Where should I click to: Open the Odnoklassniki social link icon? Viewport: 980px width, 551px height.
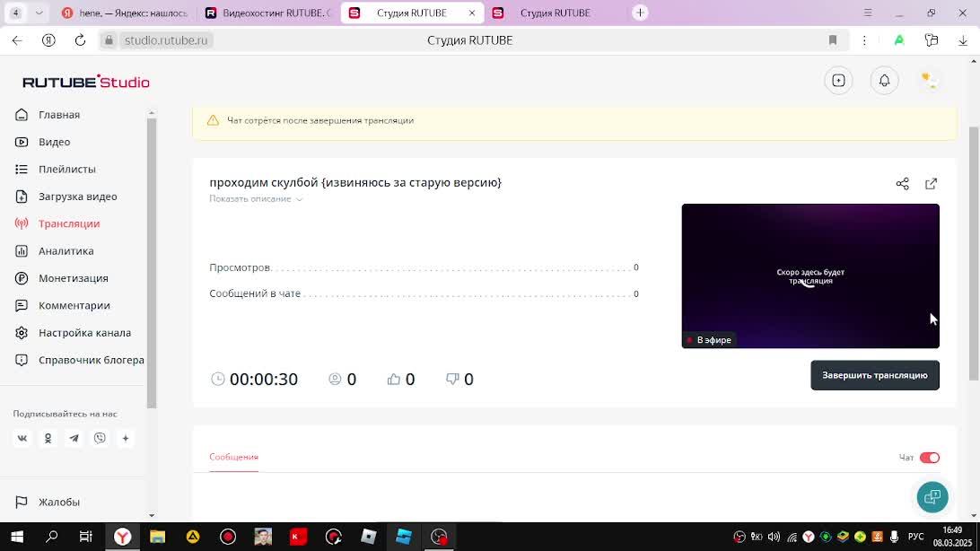[x=48, y=439]
